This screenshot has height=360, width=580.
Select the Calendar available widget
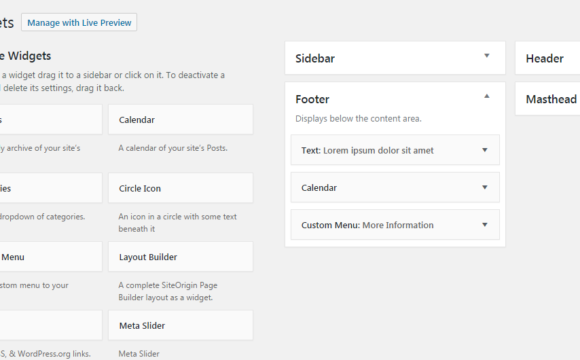(181, 120)
